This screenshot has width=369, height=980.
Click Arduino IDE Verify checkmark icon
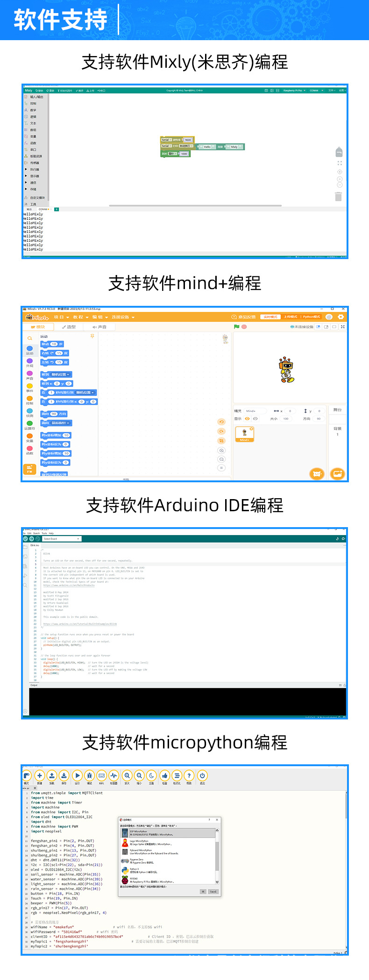point(25,538)
